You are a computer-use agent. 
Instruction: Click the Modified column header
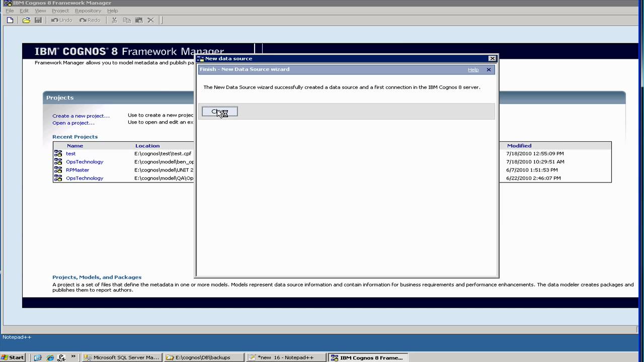coord(519,146)
